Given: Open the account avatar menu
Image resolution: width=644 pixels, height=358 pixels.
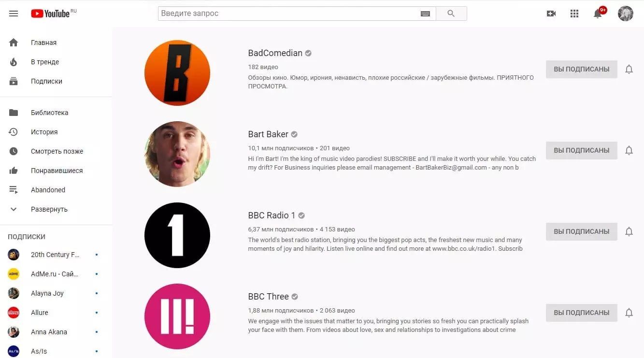Looking at the screenshot, I should point(626,14).
